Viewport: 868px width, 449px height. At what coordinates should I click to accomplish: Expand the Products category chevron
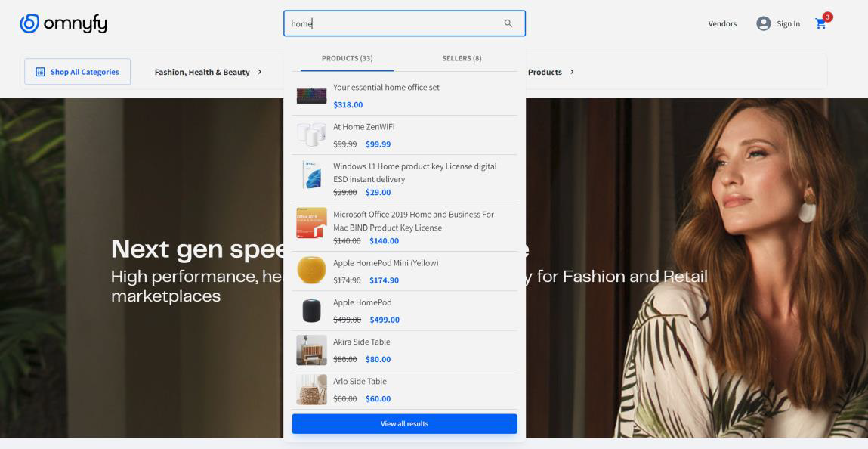point(572,72)
